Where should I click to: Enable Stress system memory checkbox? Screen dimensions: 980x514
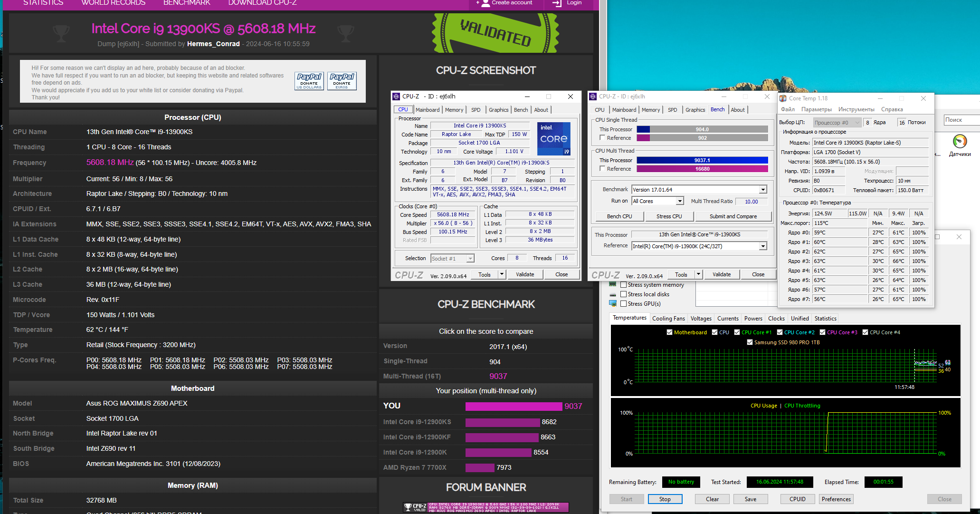pyautogui.click(x=623, y=285)
